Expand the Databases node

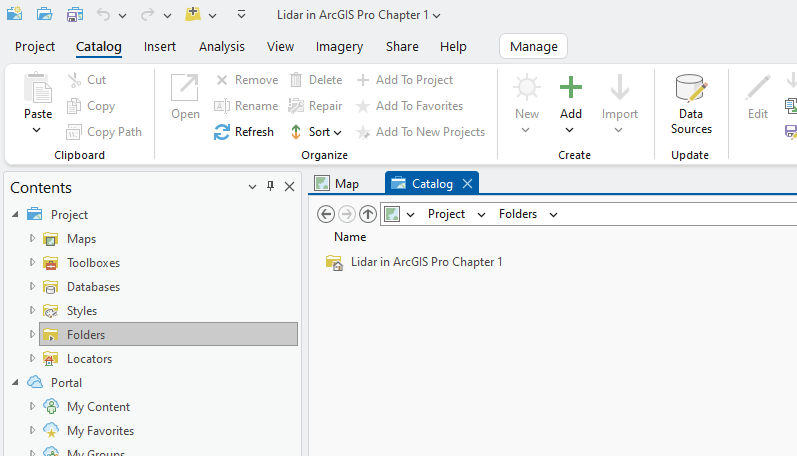coord(32,286)
